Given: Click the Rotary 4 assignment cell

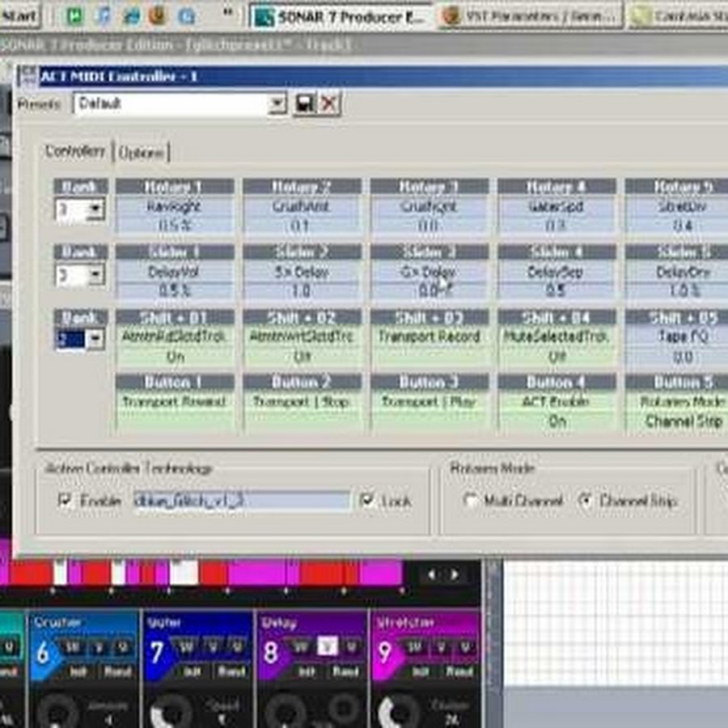Looking at the screenshot, I should 557,214.
